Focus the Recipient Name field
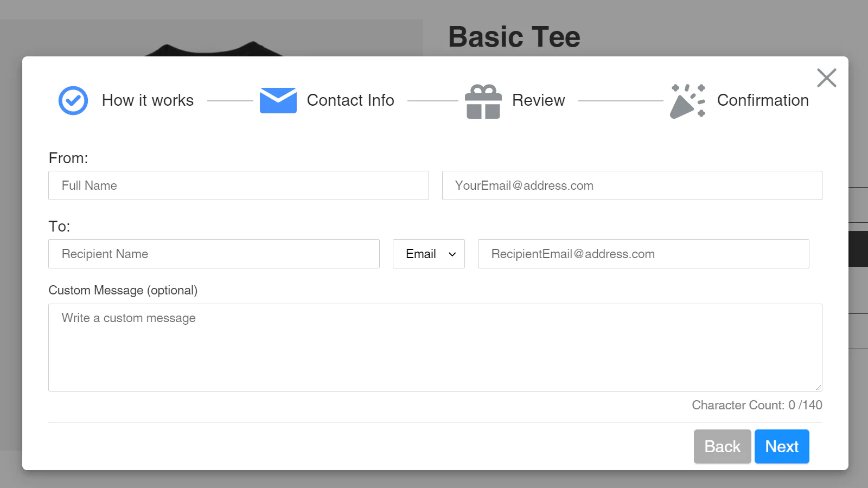The height and width of the screenshot is (488, 868). tap(214, 254)
